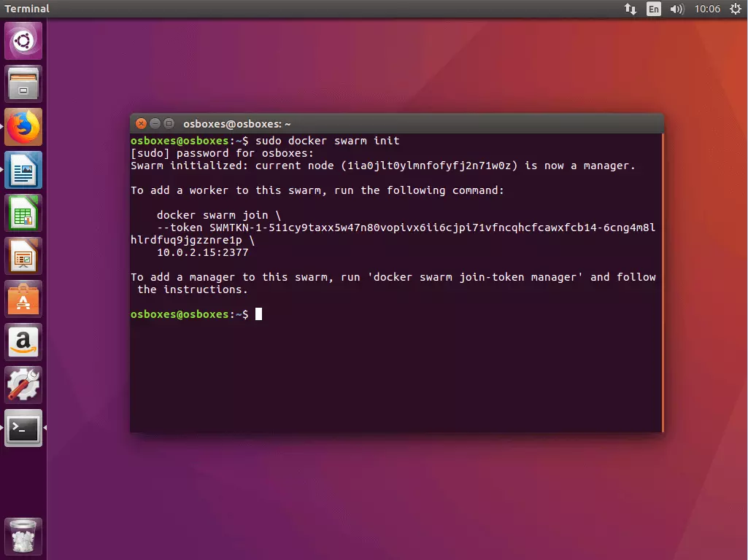Open the sound volume indicator
This screenshot has width=748, height=560.
(x=677, y=9)
